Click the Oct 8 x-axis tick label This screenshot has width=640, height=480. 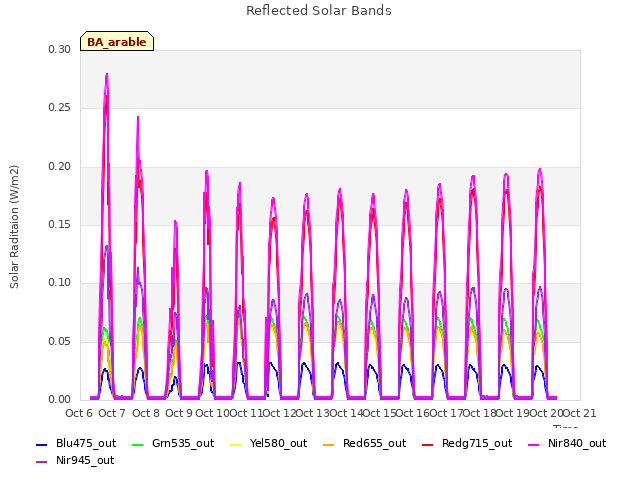pyautogui.click(x=146, y=413)
